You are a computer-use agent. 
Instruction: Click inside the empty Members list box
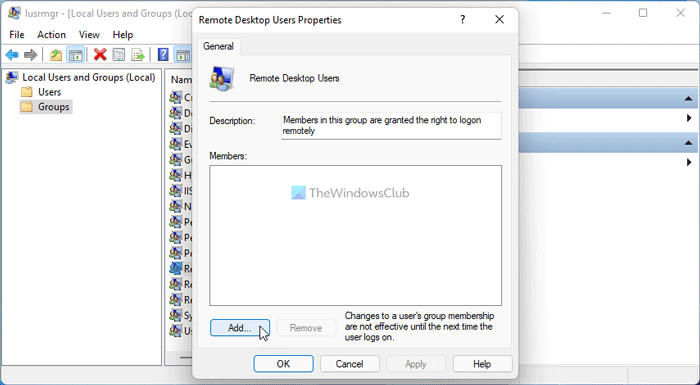[355, 235]
